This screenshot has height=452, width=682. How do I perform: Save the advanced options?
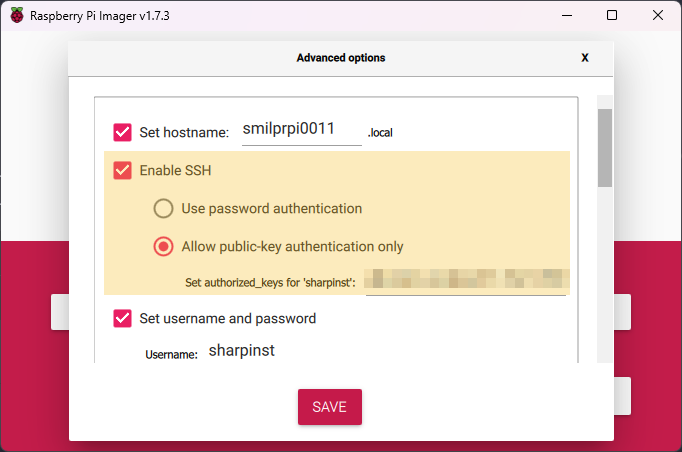(x=330, y=407)
